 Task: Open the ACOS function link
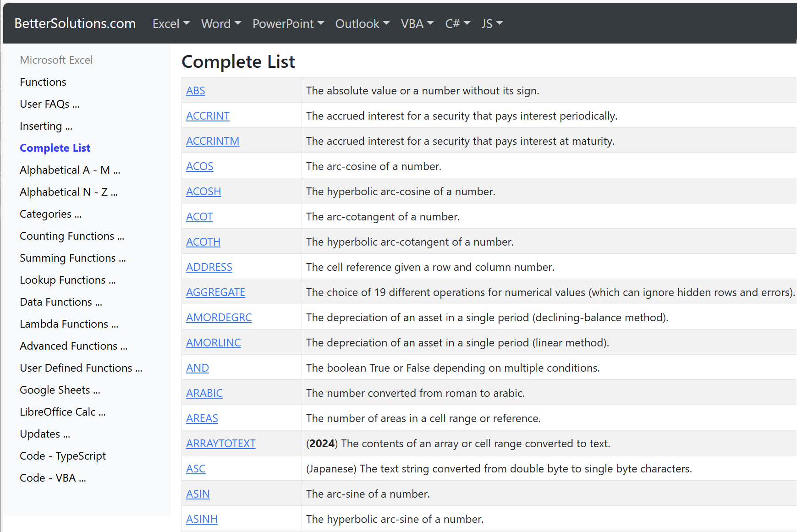[200, 166]
